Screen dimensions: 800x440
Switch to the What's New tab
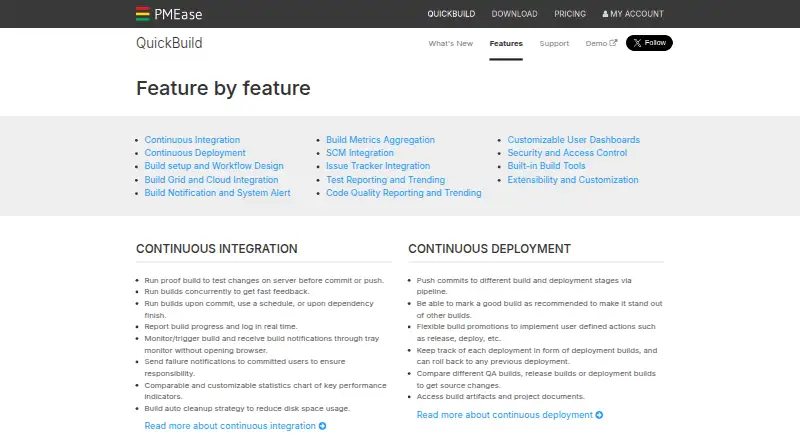point(451,43)
